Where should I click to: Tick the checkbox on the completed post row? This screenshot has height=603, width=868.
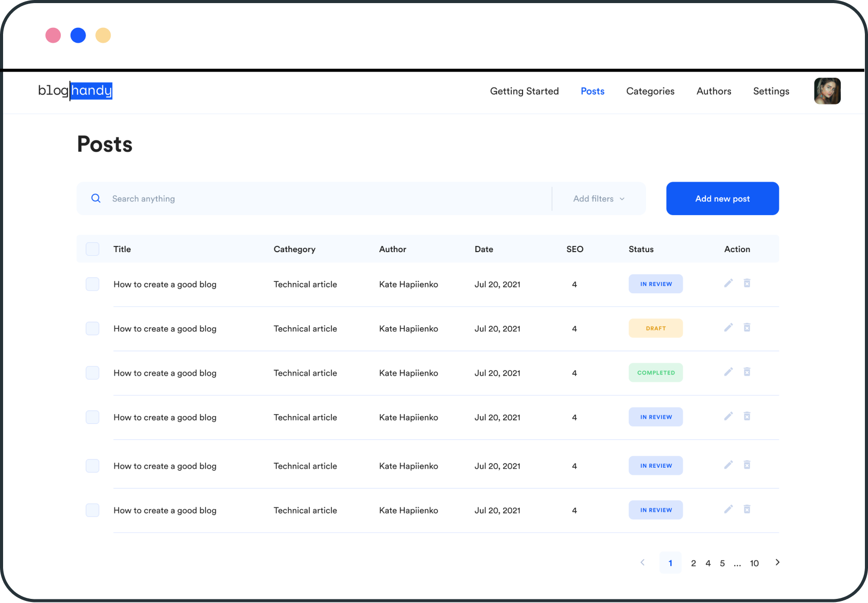(x=92, y=373)
